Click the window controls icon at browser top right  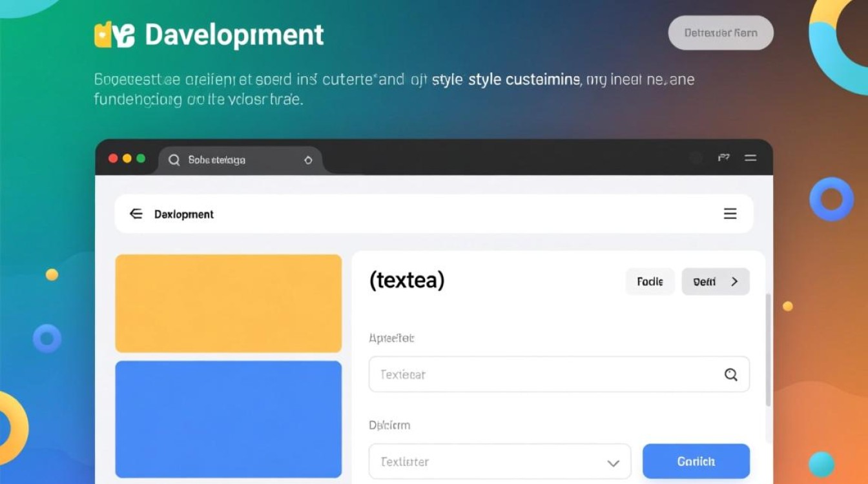(x=724, y=157)
